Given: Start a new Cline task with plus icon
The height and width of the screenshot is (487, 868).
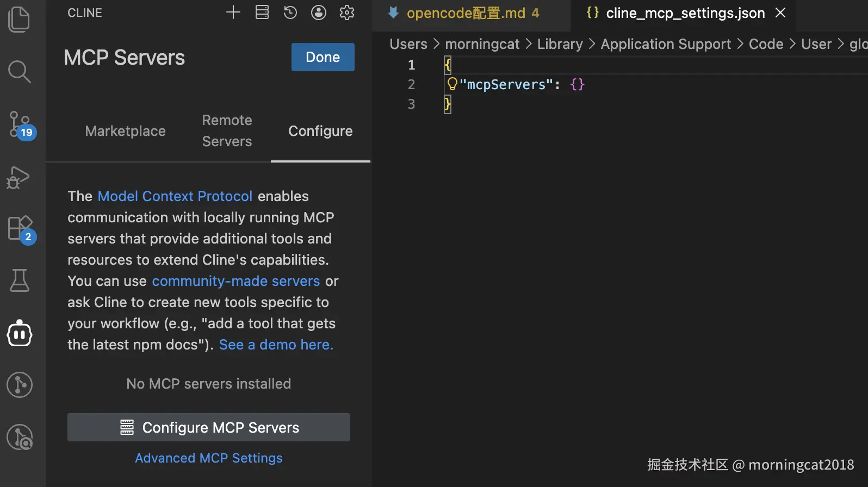Looking at the screenshot, I should pyautogui.click(x=233, y=13).
